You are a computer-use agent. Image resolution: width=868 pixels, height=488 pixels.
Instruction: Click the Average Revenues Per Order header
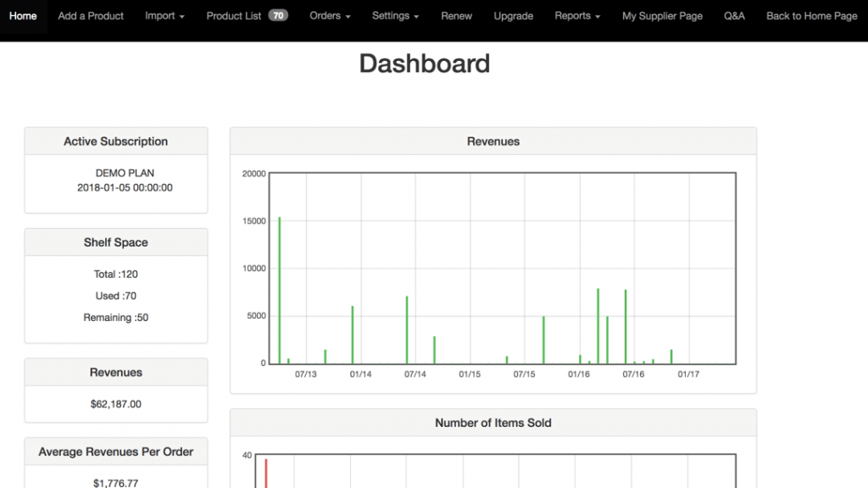click(x=116, y=452)
